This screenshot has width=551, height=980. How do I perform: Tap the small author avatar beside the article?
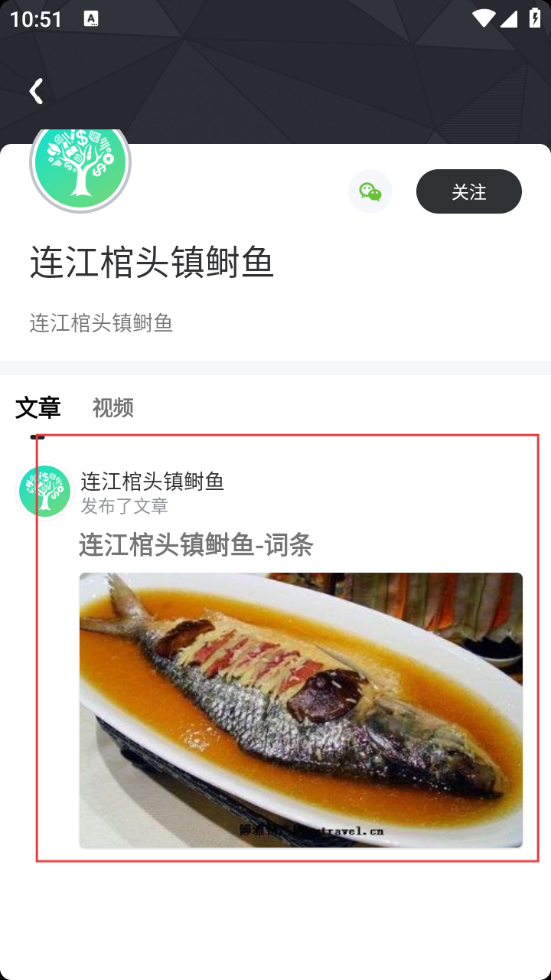44,492
